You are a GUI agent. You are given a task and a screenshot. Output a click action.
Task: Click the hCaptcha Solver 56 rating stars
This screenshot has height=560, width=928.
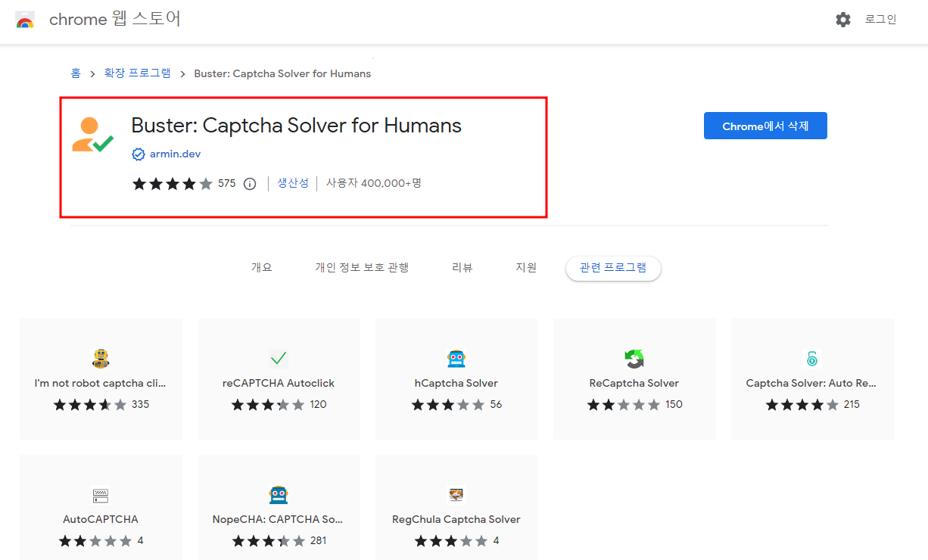coord(448,405)
